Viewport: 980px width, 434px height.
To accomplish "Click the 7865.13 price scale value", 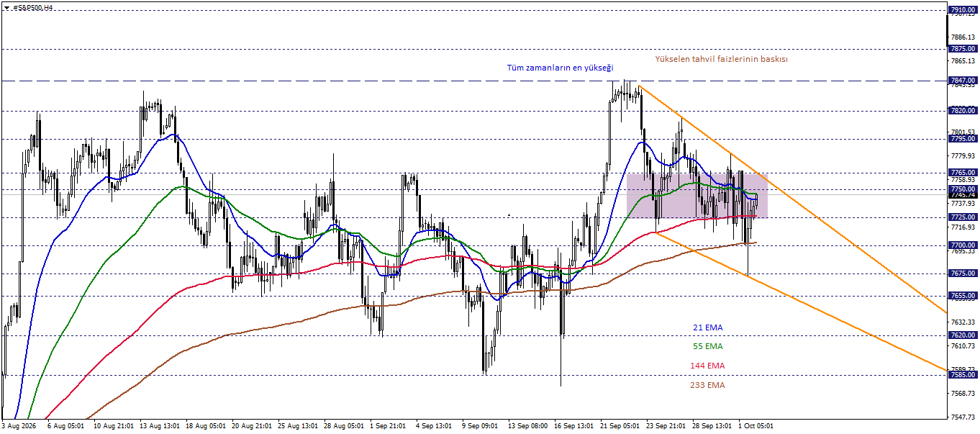I will point(963,62).
